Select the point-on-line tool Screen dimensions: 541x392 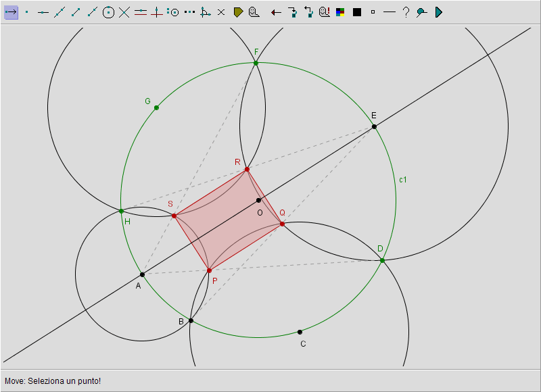[x=43, y=12]
